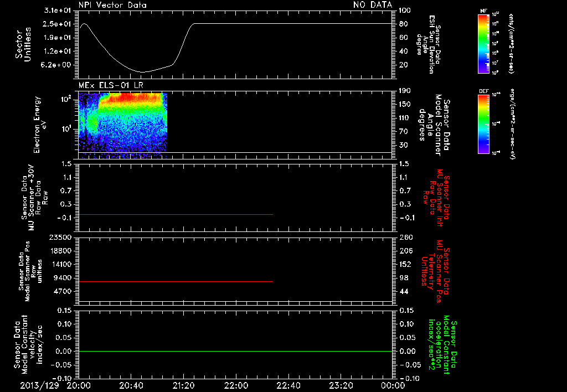Screen dimensions: 567x392
Task: Click the "NF" colorbar heading
Action: pyautogui.click(x=483, y=11)
